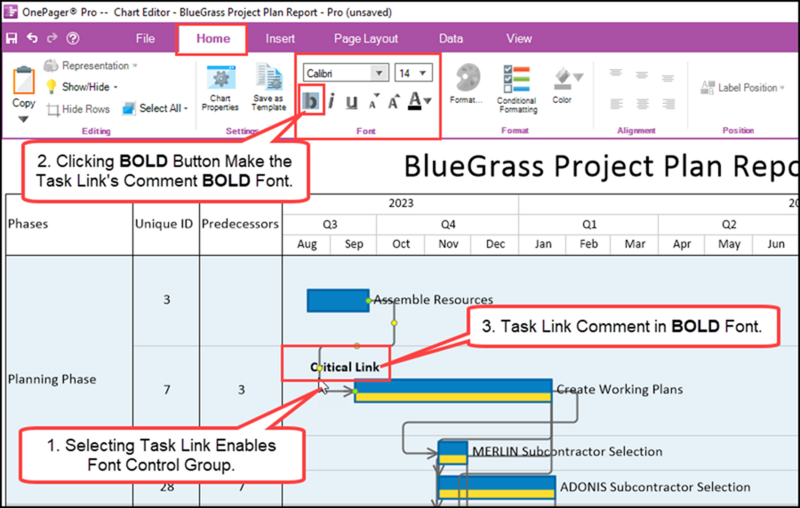Toggle the Italic button

(x=332, y=101)
